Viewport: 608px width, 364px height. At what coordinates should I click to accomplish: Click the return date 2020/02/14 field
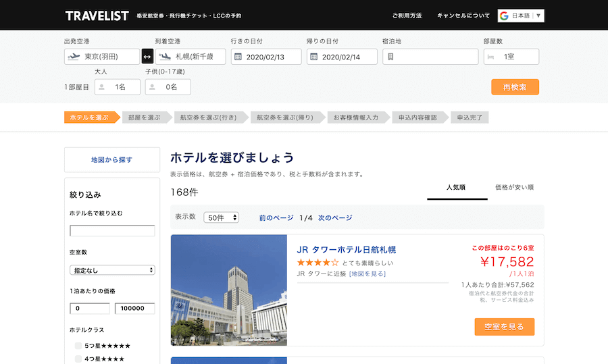(x=342, y=57)
